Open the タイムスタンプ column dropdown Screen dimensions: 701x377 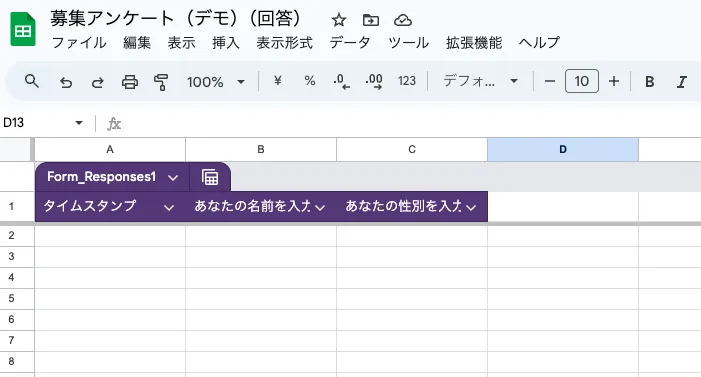click(169, 207)
